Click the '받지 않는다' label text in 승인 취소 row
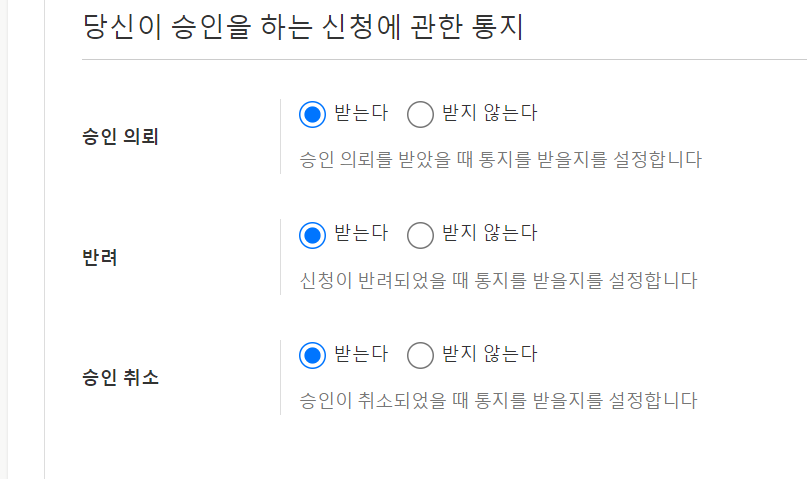 click(489, 354)
